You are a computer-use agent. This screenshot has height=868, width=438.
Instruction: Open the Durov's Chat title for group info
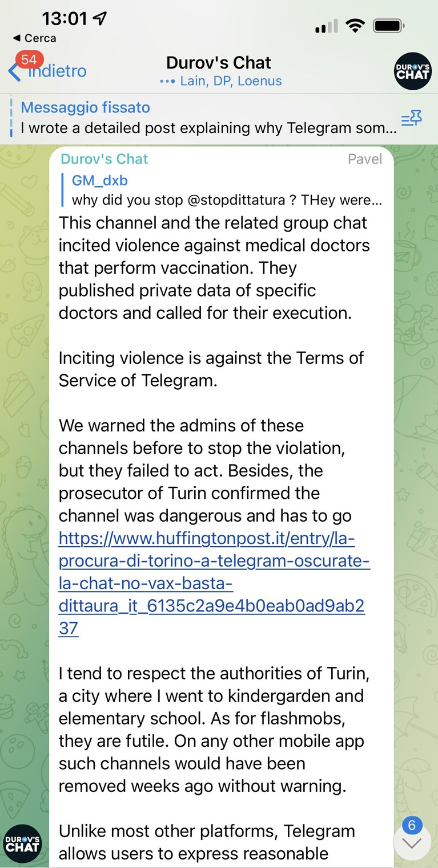pos(219,62)
